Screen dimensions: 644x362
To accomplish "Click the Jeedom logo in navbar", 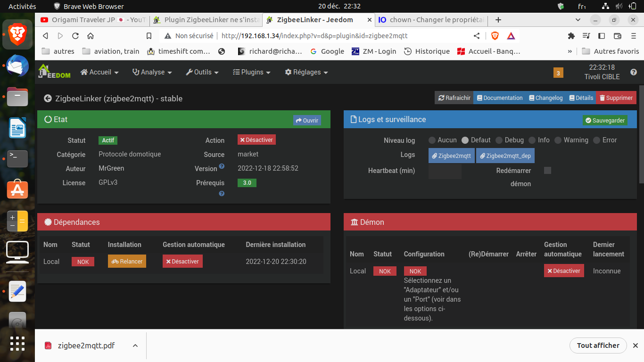I will (54, 72).
